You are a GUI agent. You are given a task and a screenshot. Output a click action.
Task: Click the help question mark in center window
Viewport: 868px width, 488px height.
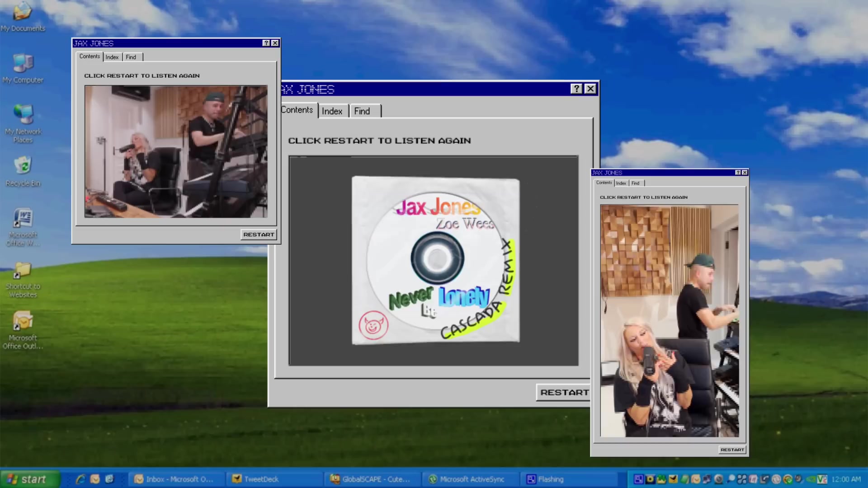[x=576, y=89]
